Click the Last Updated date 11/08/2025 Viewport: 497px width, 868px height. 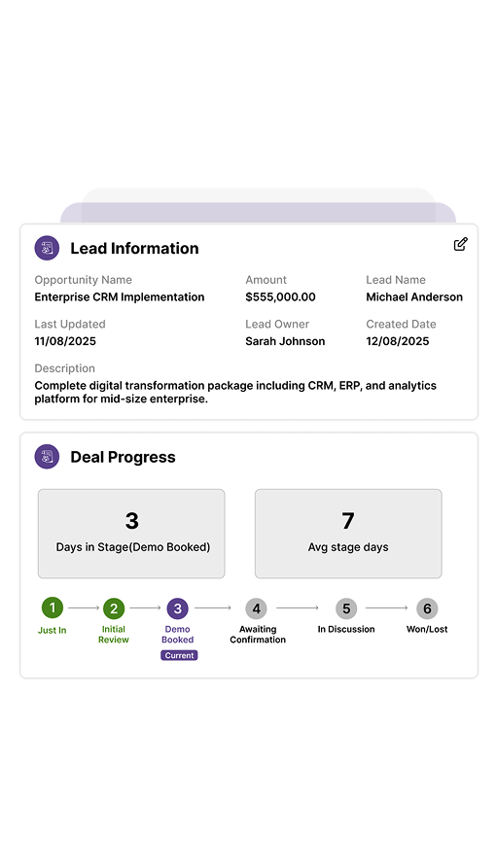(x=65, y=341)
